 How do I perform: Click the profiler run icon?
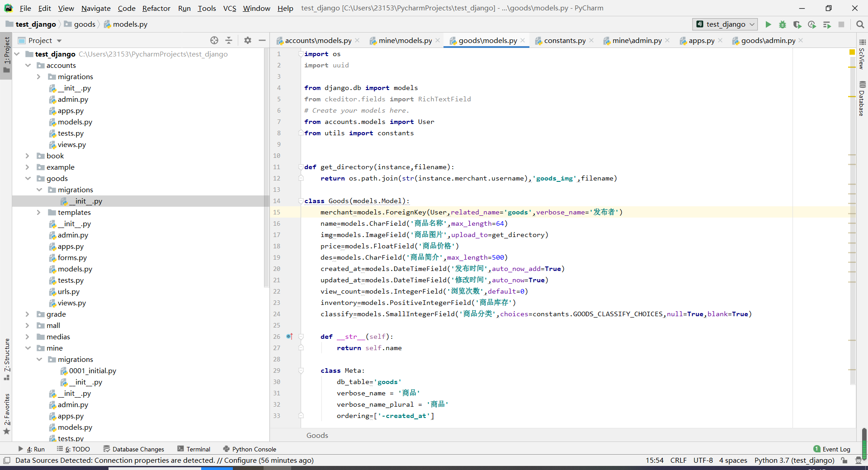(812, 24)
